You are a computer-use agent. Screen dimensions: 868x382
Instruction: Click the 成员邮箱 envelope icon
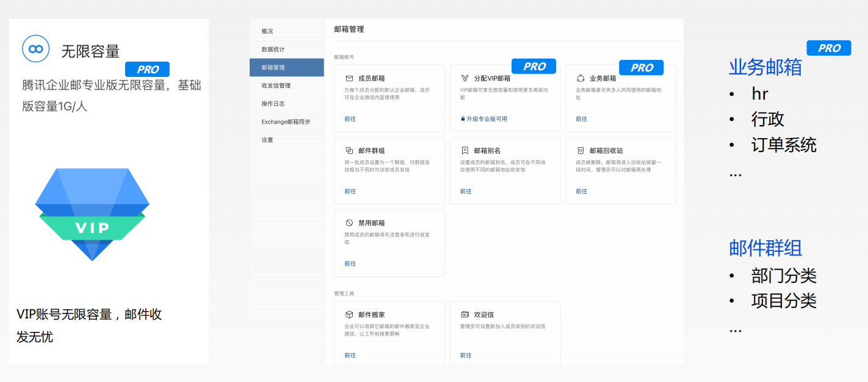(x=349, y=78)
